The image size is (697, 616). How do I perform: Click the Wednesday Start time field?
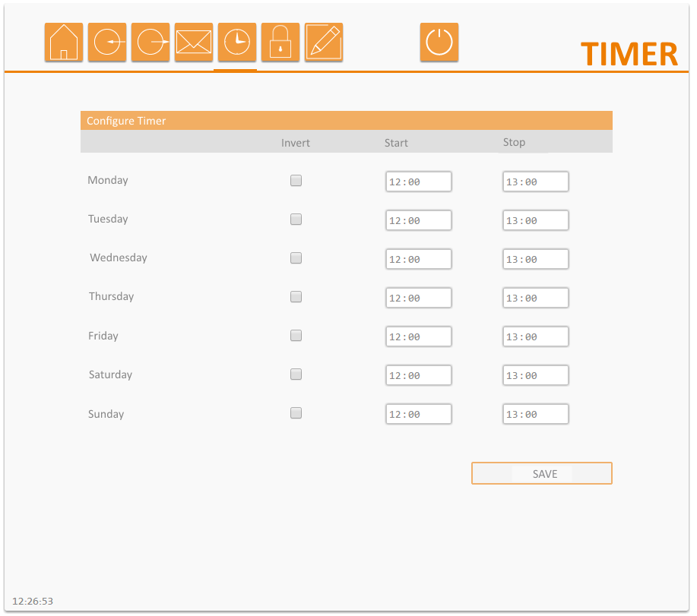click(418, 259)
